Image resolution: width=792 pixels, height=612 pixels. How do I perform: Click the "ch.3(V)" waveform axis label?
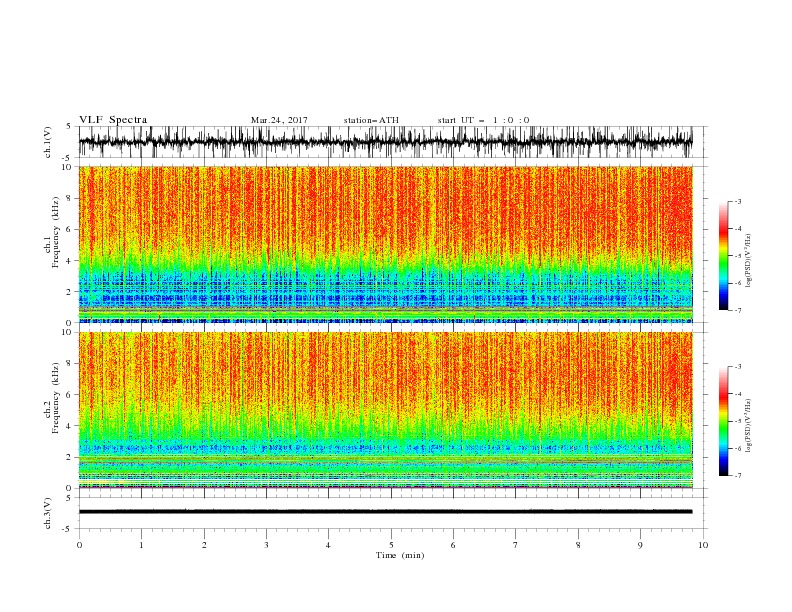(48, 513)
